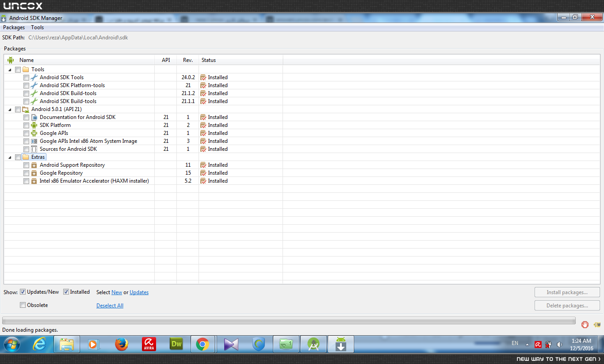Click the Build-tools icon in the 21.1.1 row
The width and height of the screenshot is (604, 364).
[x=34, y=101]
